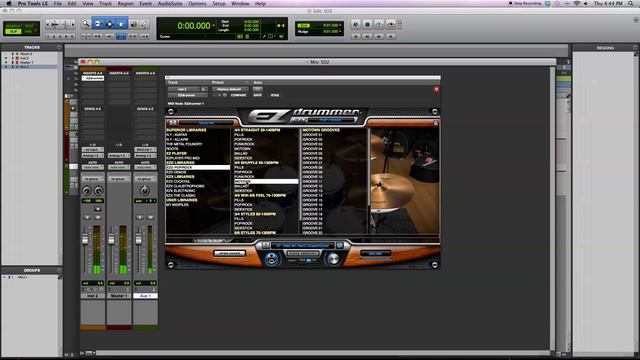Enable Spot edit mode

[29, 26]
